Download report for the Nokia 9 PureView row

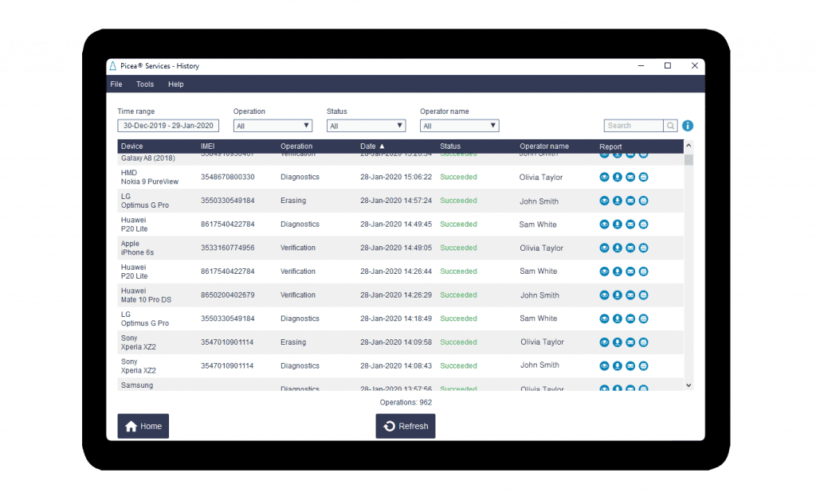pos(618,178)
